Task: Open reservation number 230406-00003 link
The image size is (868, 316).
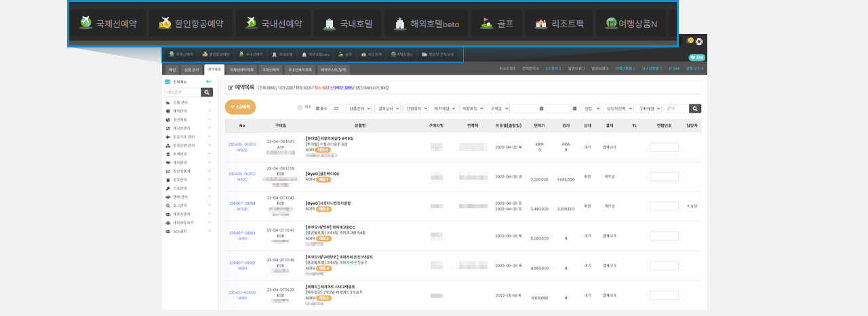Action: click(x=242, y=144)
